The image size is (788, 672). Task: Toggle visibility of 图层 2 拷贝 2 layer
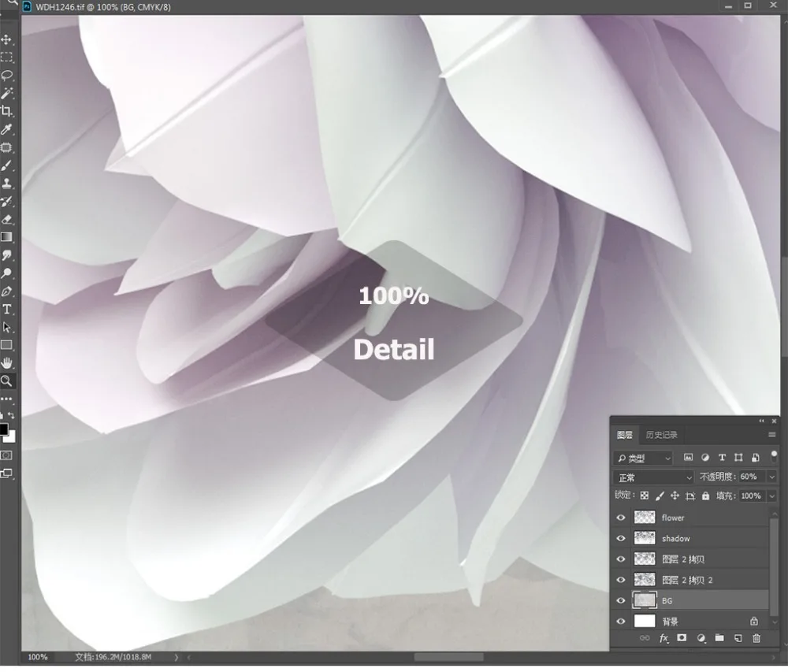tap(621, 580)
